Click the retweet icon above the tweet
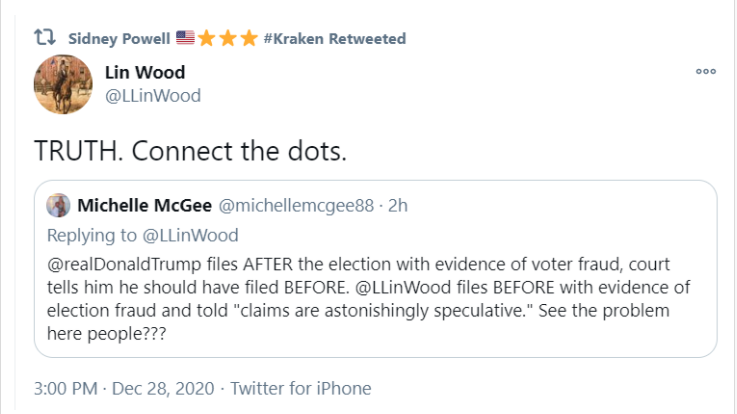This screenshot has height=414, width=737. click(45, 38)
